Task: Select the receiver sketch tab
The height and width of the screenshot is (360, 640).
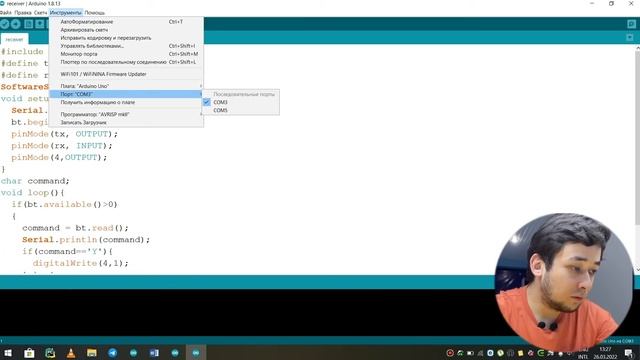Action: tap(14, 39)
